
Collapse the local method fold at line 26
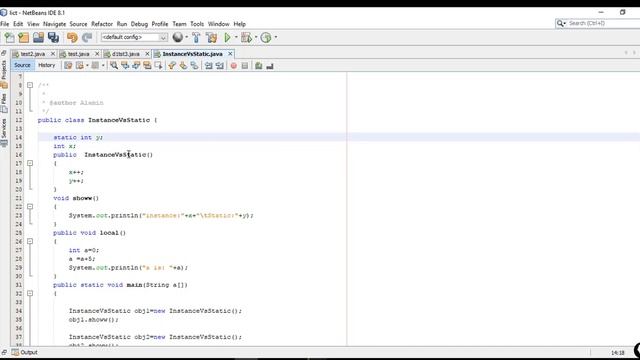30,241
